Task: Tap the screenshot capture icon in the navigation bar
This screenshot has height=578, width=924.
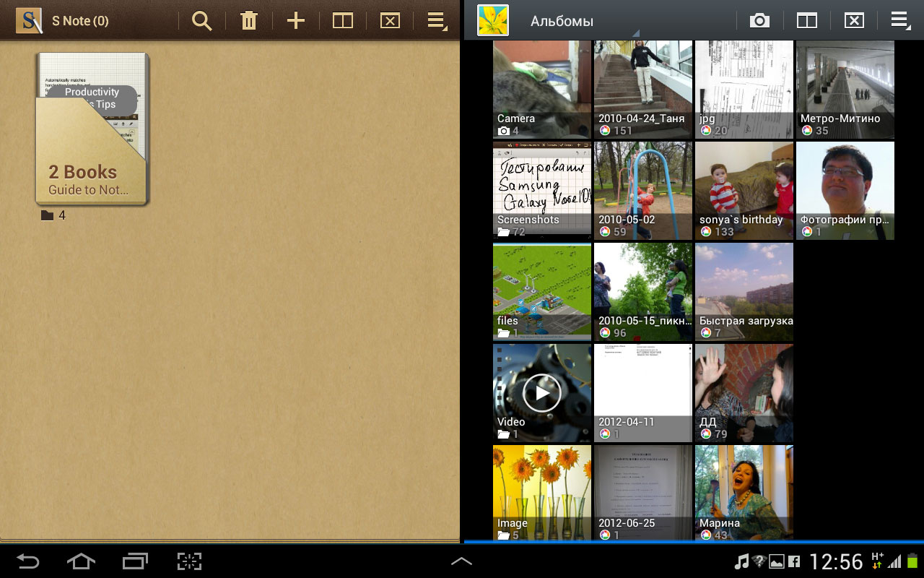Action: tap(189, 561)
